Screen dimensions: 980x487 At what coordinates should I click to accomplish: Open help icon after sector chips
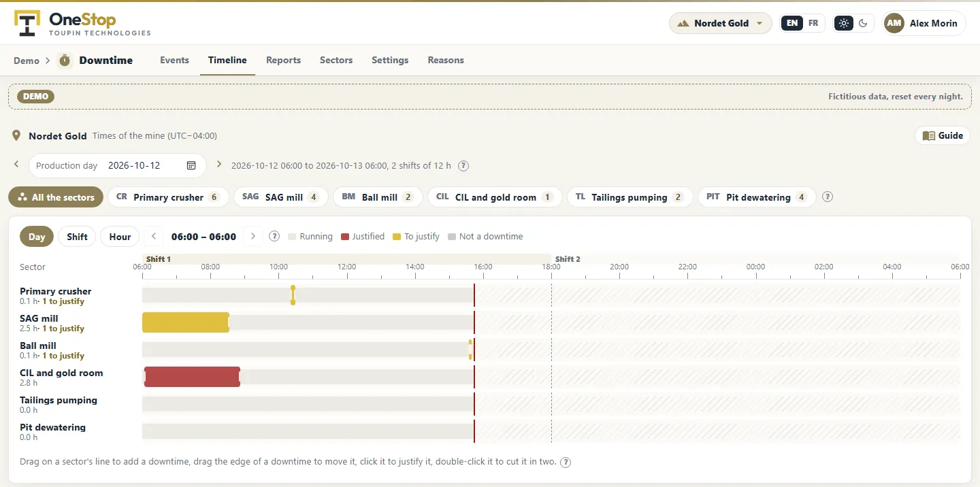(828, 197)
